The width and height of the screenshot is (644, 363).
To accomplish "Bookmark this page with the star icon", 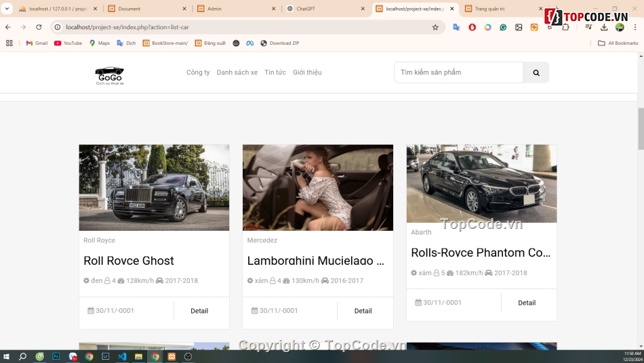I will (x=435, y=27).
